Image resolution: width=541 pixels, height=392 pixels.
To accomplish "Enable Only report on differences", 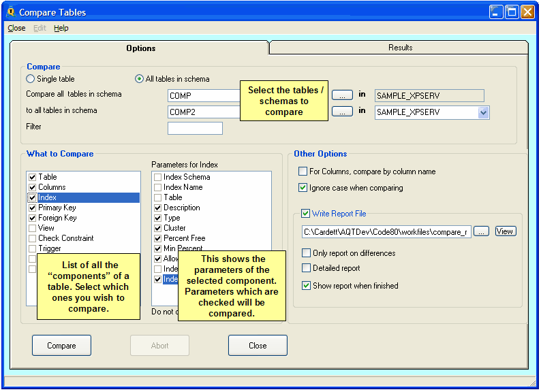I will 306,253.
